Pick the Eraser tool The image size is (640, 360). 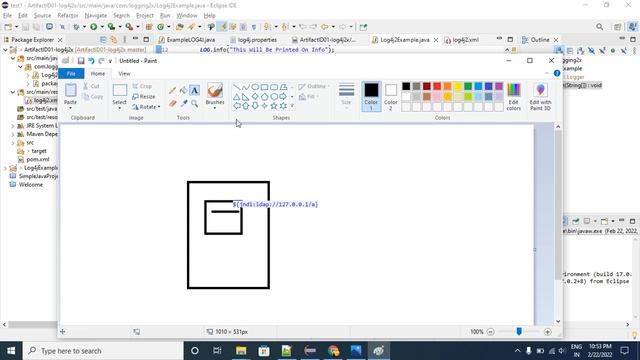tap(173, 104)
